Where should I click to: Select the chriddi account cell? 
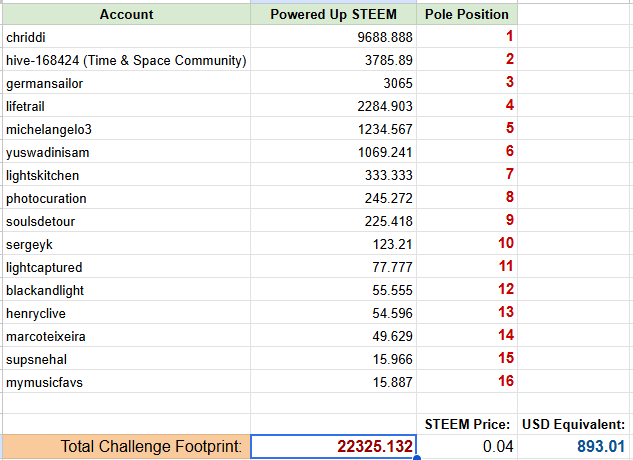126,37
